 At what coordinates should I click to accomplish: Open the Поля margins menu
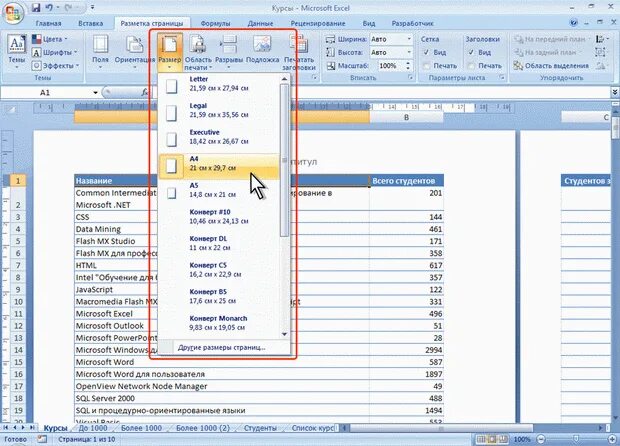click(x=100, y=53)
